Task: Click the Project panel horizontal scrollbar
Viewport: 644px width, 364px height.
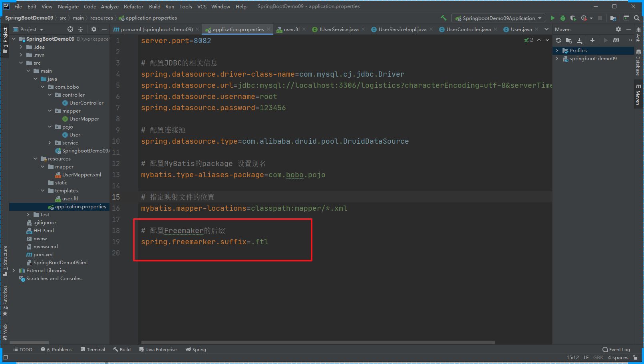Action: pyautogui.click(x=29, y=342)
